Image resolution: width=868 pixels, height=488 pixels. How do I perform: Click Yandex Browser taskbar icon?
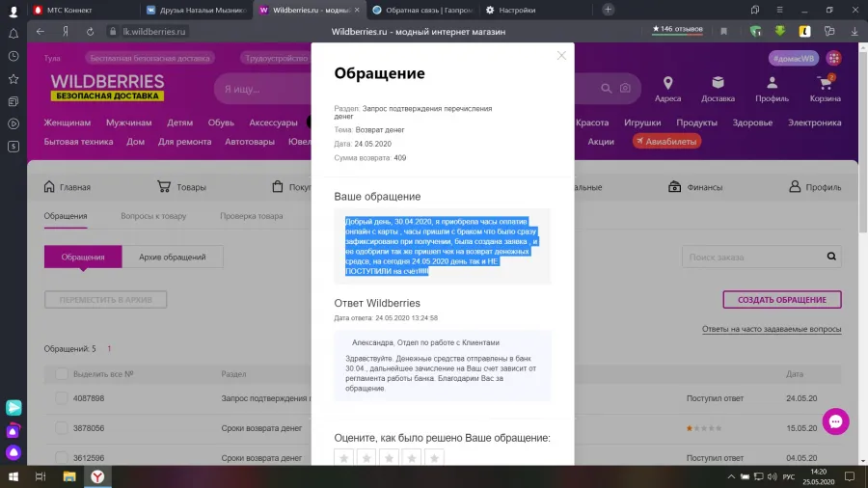click(x=97, y=476)
